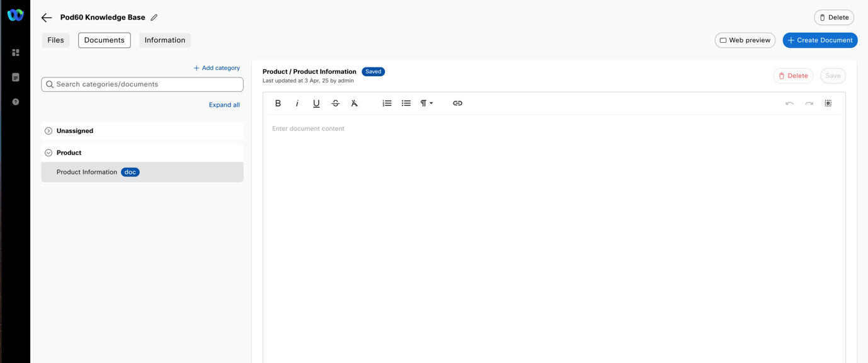Focus the Search categories/documents field
868x363 pixels.
pos(142,84)
